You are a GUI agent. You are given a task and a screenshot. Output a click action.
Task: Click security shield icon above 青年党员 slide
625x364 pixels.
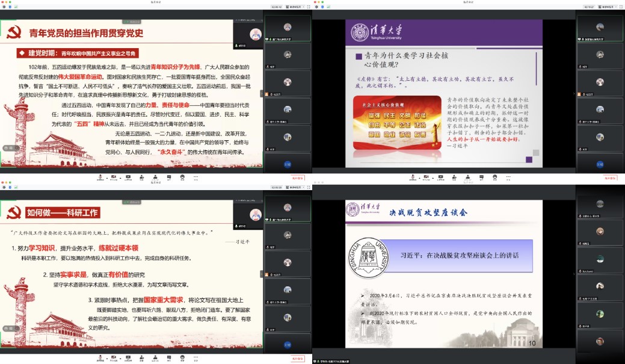click(x=10, y=6)
